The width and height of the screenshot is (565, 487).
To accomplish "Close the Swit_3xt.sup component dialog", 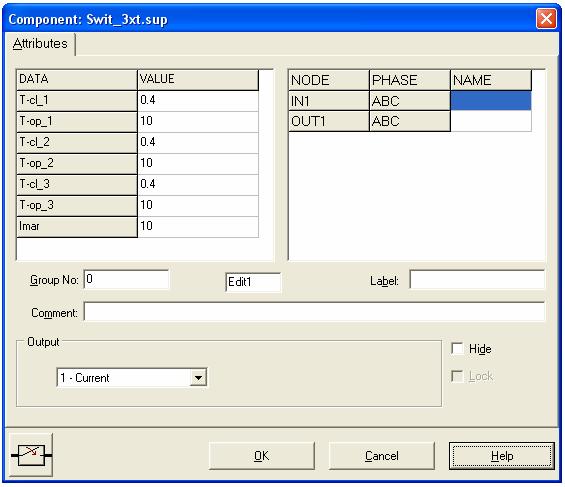I will tap(546, 19).
